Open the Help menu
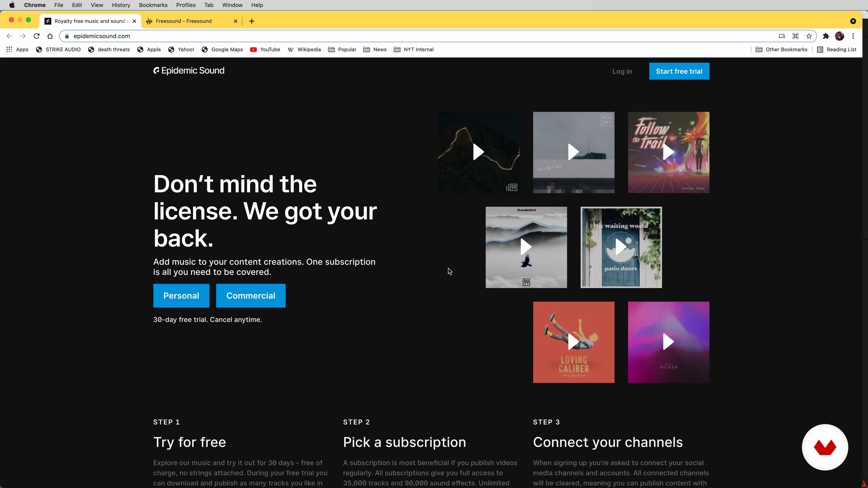Screen dimensions: 868x488 click(x=257, y=5)
